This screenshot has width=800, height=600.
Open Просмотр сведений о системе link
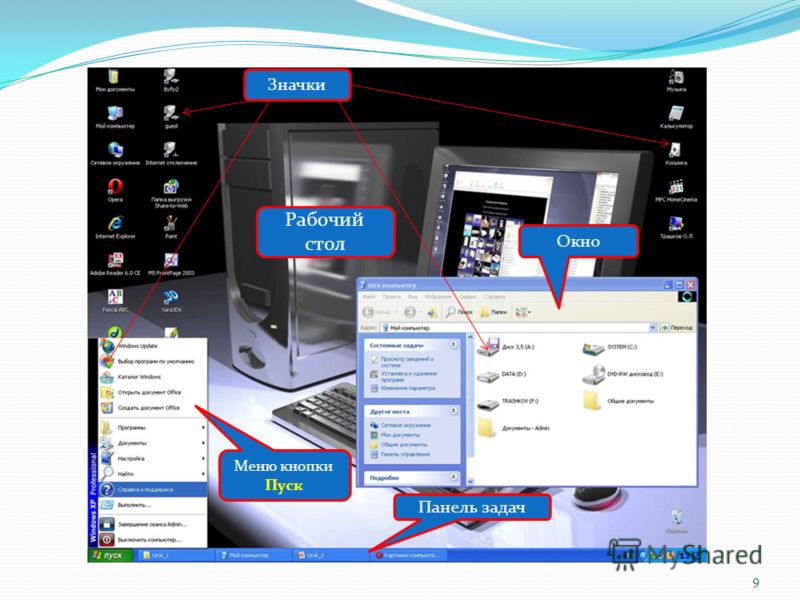(407, 362)
